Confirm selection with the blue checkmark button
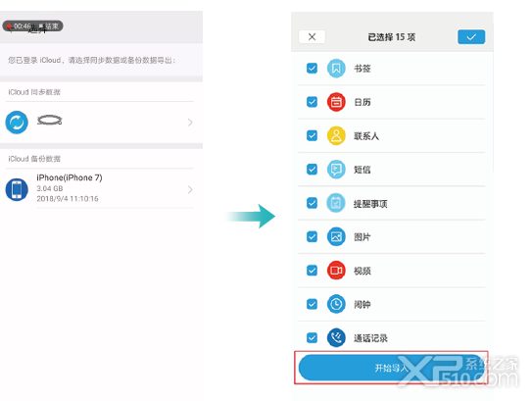 click(471, 36)
